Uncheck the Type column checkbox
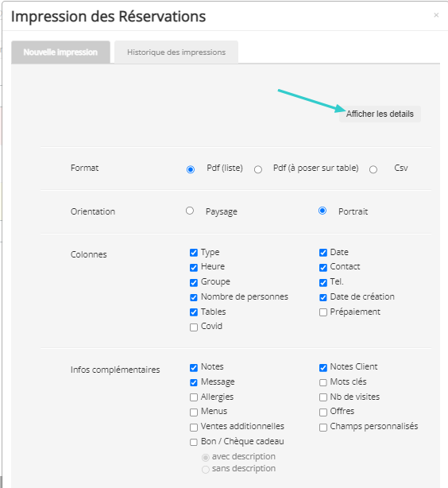This screenshot has width=448, height=488. pyautogui.click(x=194, y=253)
